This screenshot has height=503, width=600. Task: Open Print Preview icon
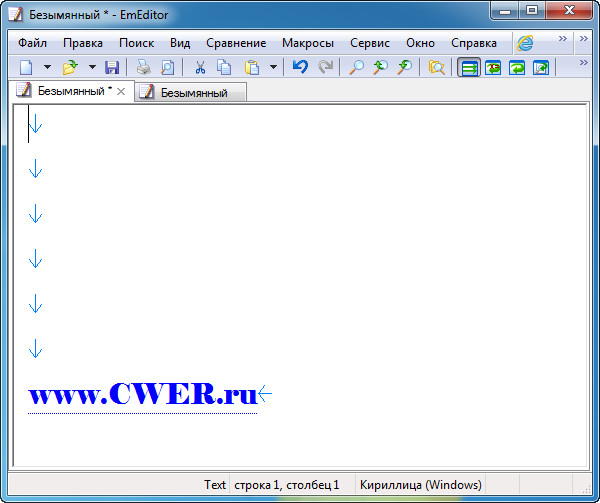(167, 67)
